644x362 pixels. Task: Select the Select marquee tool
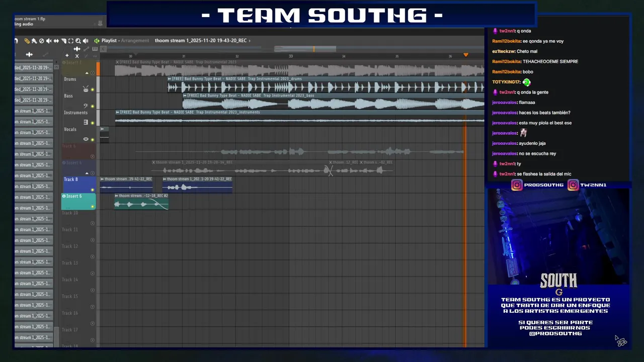click(71, 41)
